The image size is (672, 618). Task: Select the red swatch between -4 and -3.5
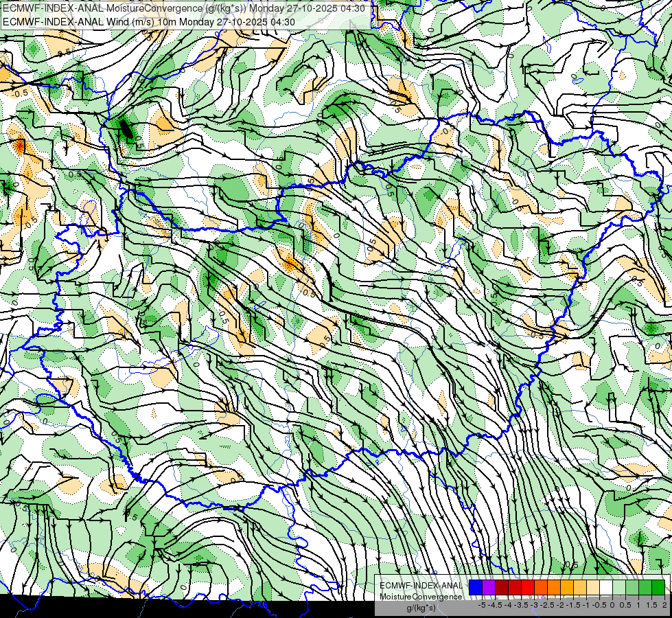[x=515, y=588]
